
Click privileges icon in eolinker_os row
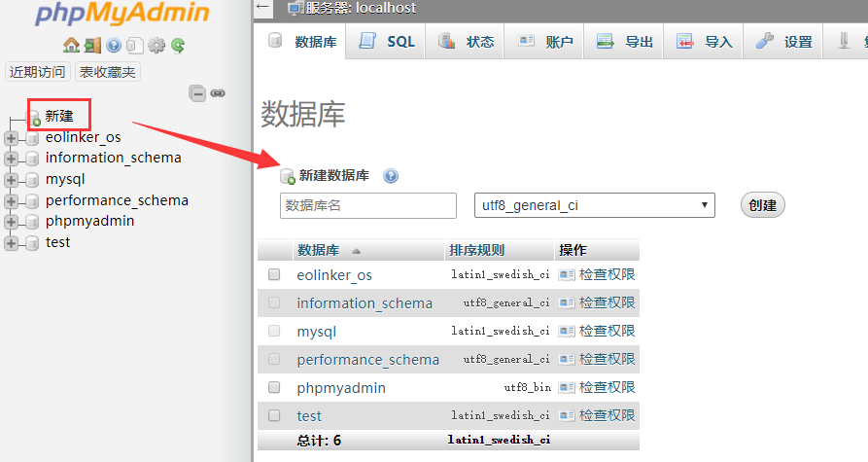click(x=567, y=274)
